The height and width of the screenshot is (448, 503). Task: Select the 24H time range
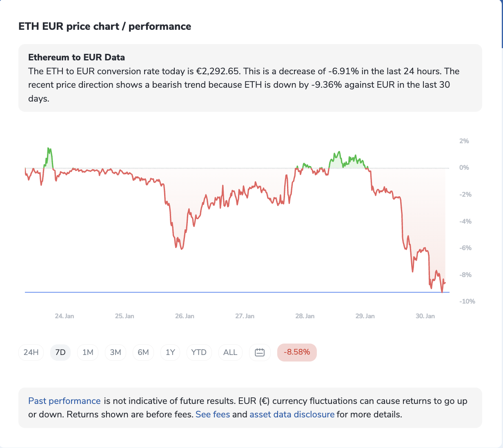[x=31, y=353]
